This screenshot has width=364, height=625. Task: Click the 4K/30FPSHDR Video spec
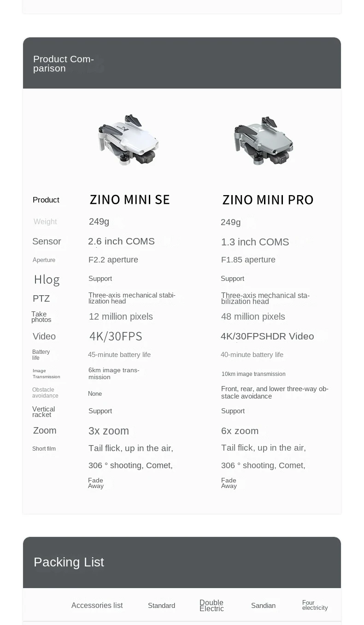(x=267, y=336)
